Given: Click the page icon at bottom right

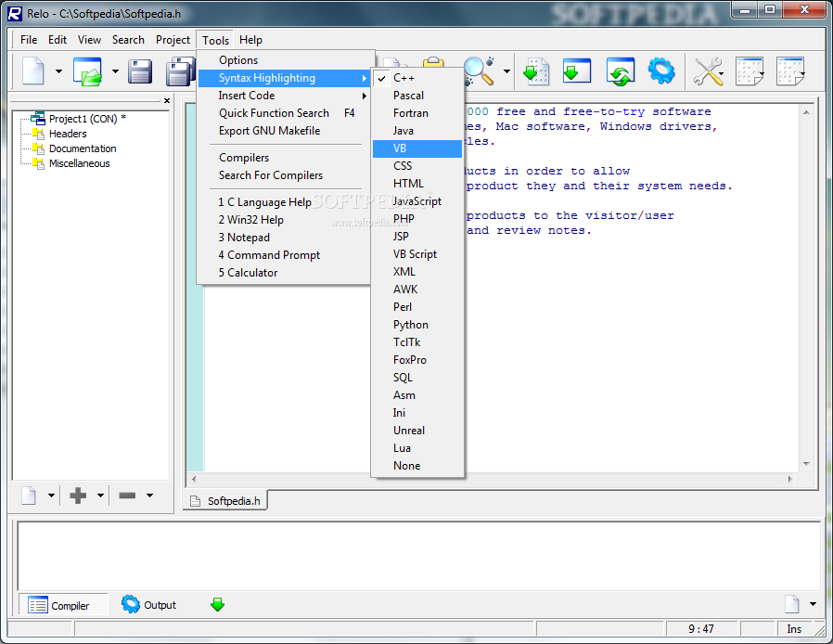Looking at the screenshot, I should pos(792,604).
